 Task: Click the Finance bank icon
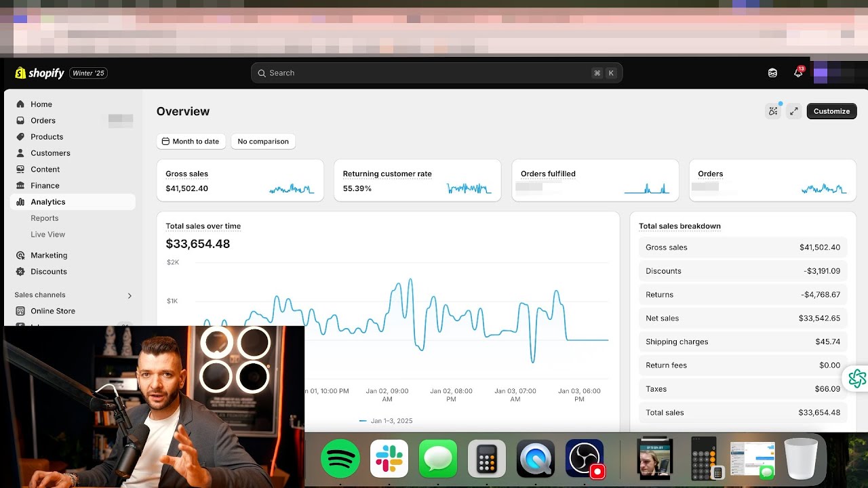point(20,186)
